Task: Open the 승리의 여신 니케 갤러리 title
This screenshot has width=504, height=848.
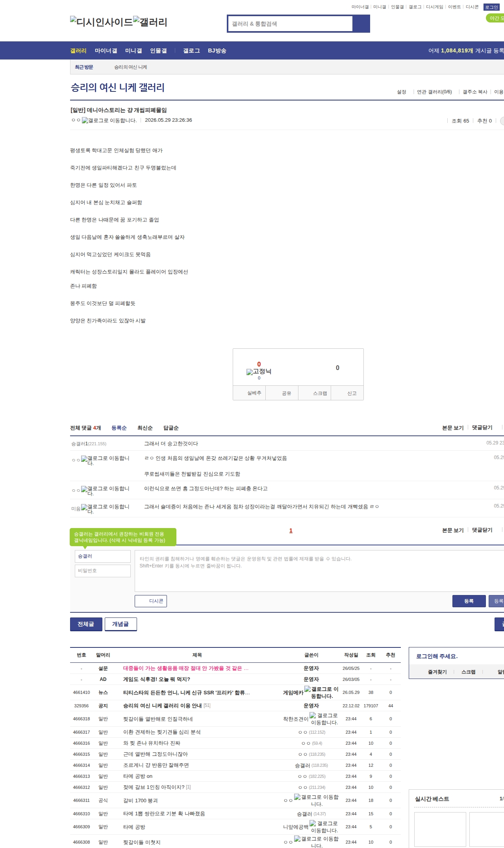Action: 117,87
